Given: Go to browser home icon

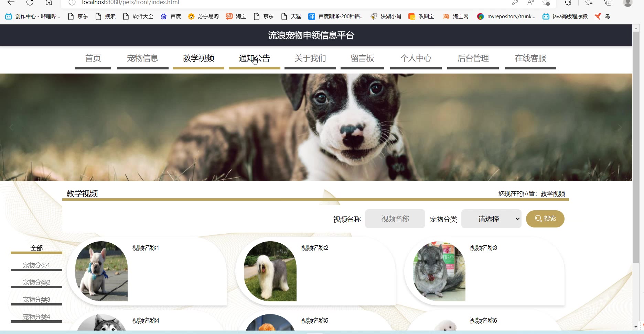Looking at the screenshot, I should (x=49, y=2).
